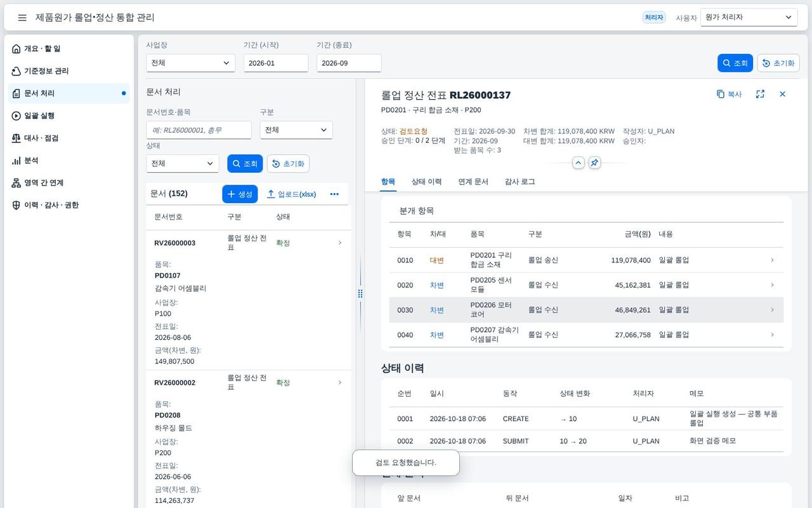Click the amount 46,849,261 cell
Viewport: 812px width, 508px height.
coord(632,310)
